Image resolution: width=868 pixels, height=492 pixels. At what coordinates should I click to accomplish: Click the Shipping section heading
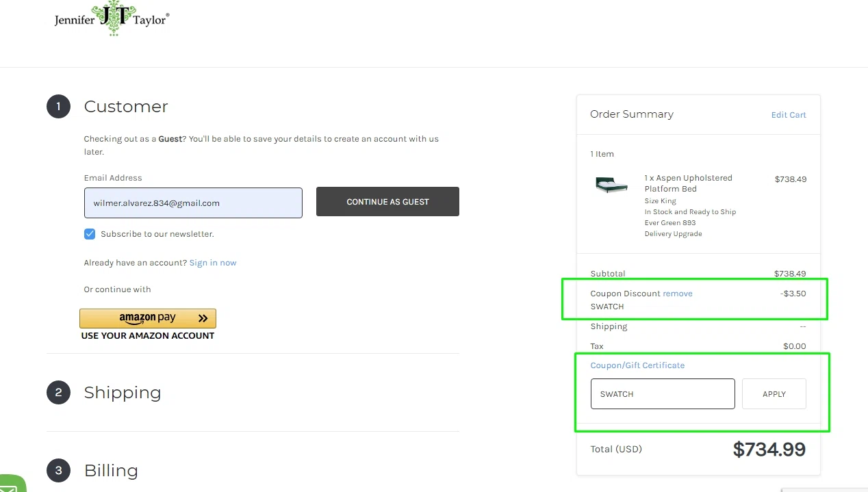tap(123, 393)
